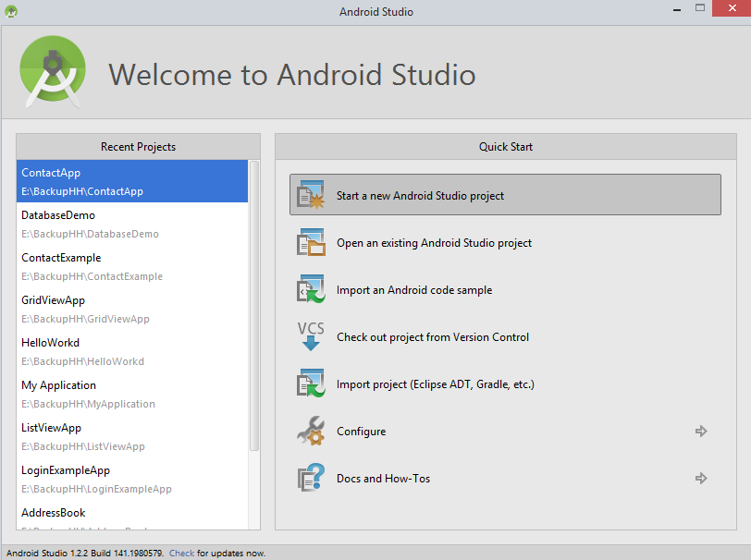Select Check out project from Version Control
This screenshot has height=560, width=751.
coord(433,337)
